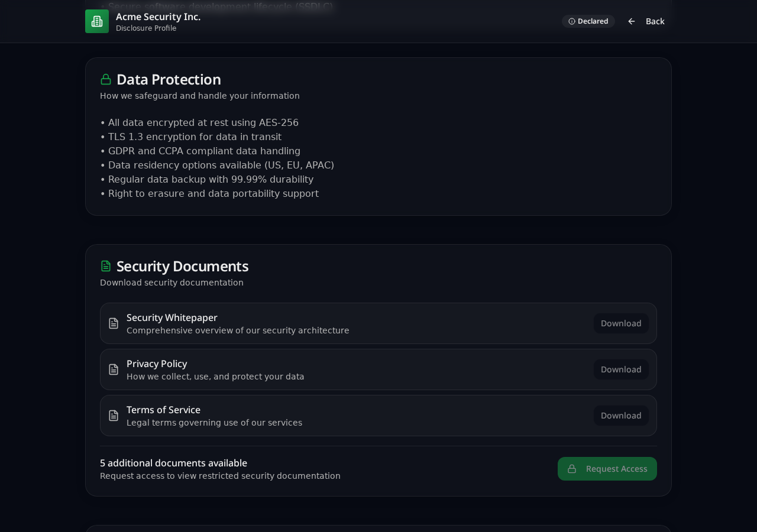Click the Back arrow icon
The width and height of the screenshot is (757, 532).
coord(632,21)
